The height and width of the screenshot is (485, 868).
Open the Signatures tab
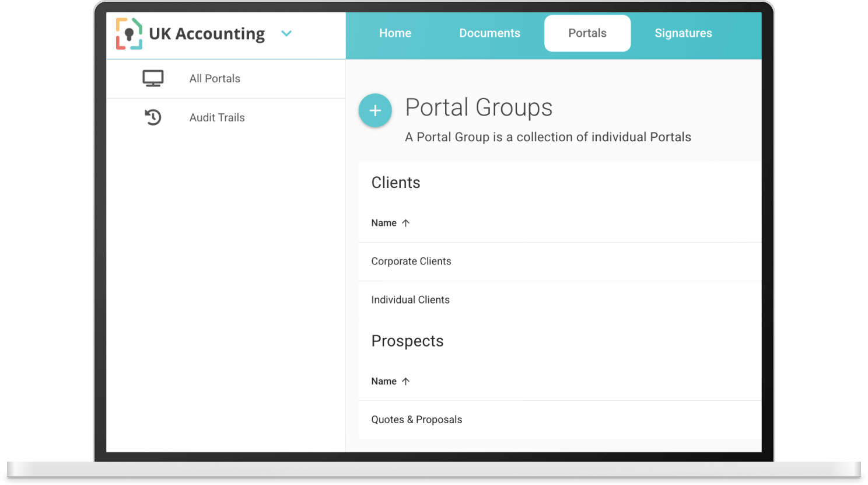[x=683, y=33]
